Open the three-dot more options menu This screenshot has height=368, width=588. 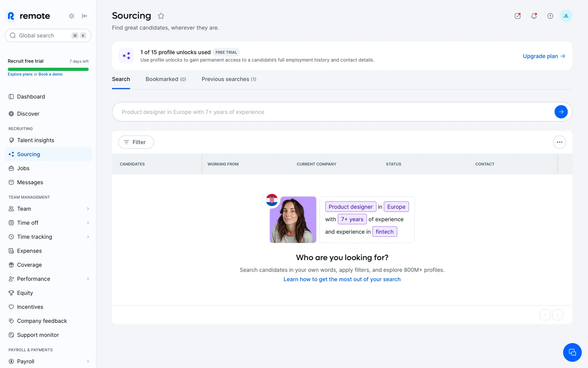559,142
